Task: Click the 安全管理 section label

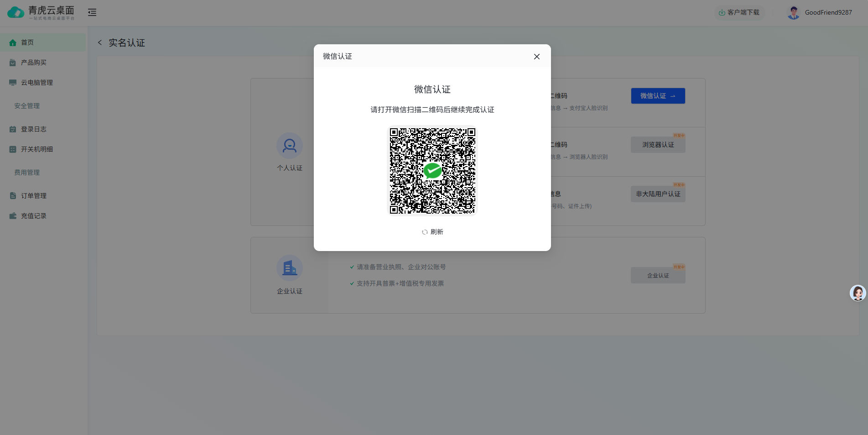Action: (27, 106)
